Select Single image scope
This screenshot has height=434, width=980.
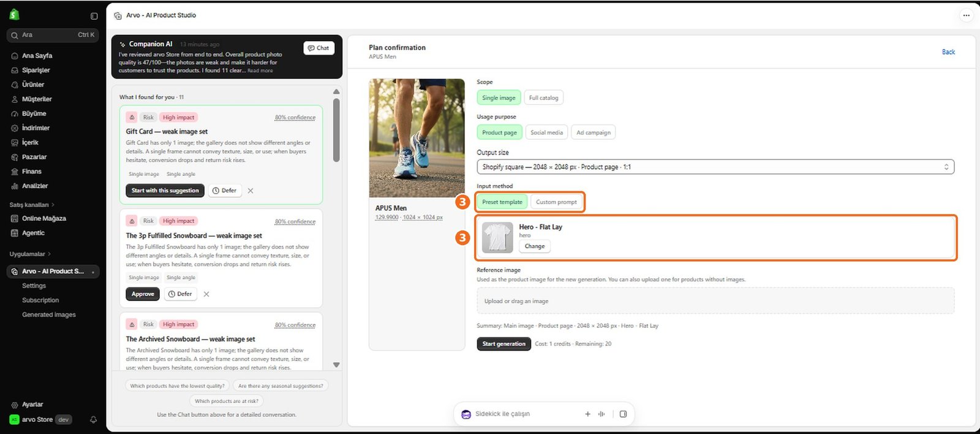[499, 98]
